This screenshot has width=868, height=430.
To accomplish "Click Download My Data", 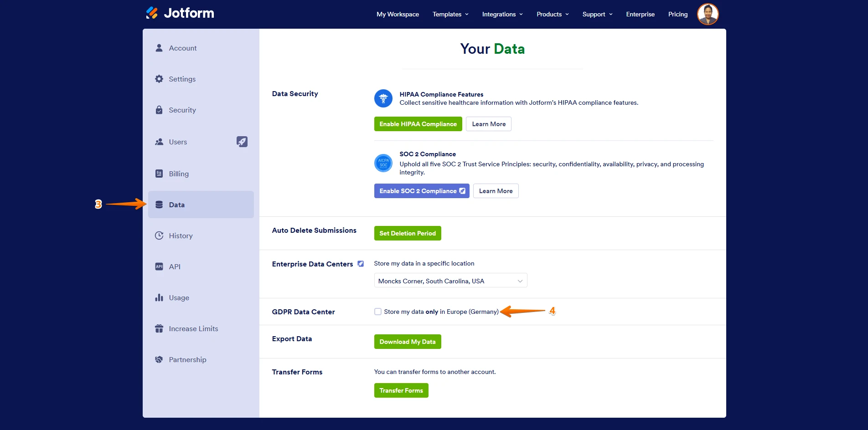I will click(407, 341).
